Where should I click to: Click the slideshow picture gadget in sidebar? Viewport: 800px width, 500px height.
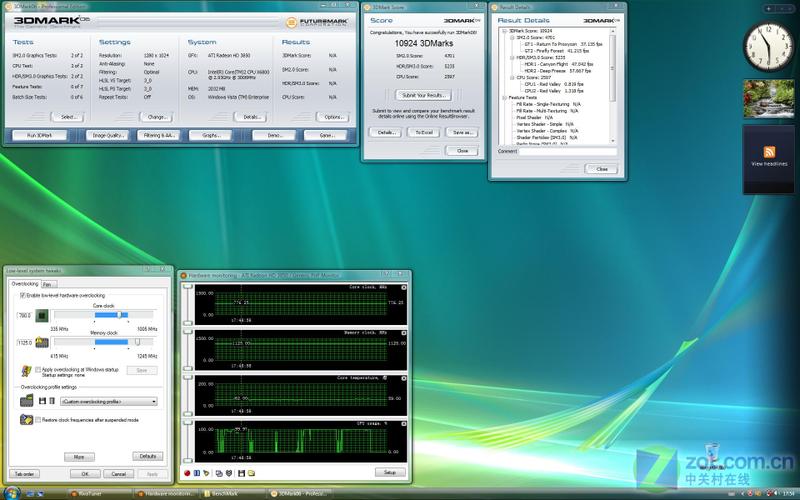[x=768, y=98]
